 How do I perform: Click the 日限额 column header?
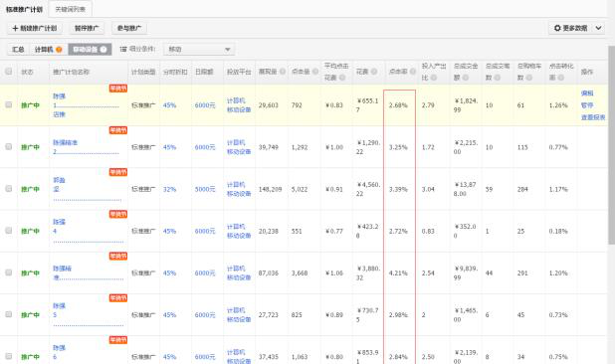[x=204, y=72]
